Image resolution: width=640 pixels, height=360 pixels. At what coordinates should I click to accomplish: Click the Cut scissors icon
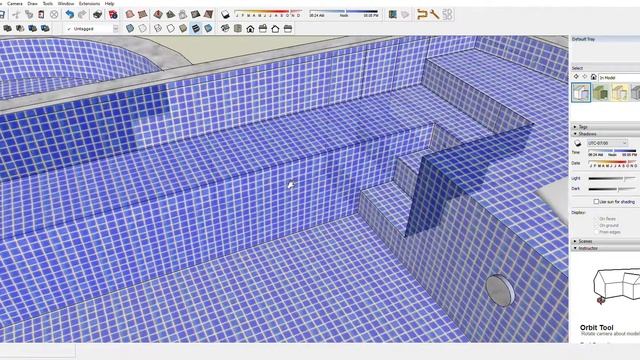16,15
